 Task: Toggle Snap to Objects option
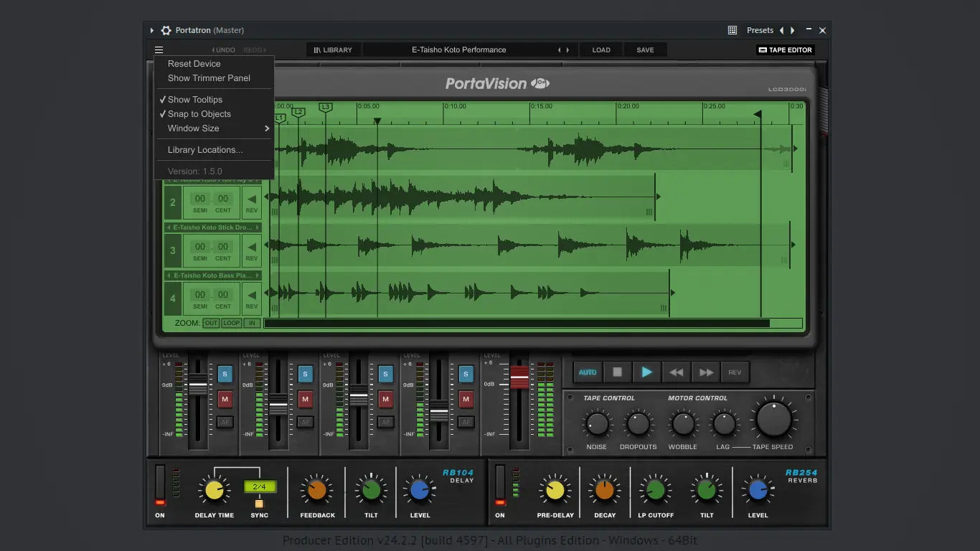click(199, 114)
